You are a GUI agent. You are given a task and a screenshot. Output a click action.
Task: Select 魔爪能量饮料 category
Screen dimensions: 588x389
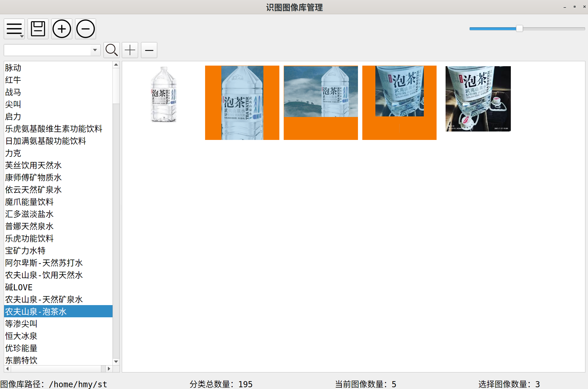(x=58, y=202)
